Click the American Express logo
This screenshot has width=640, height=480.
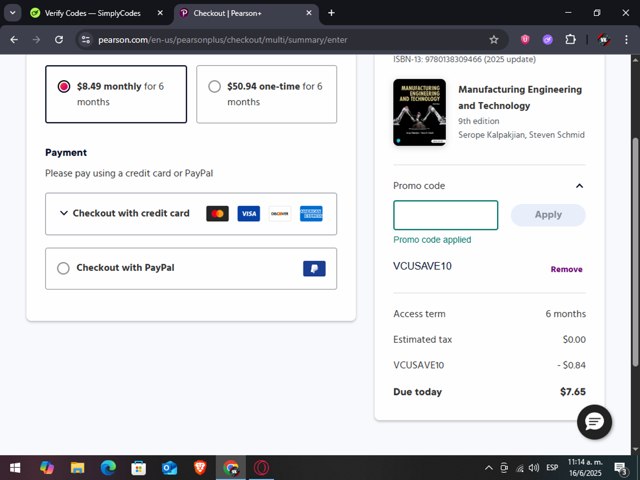coord(311,213)
